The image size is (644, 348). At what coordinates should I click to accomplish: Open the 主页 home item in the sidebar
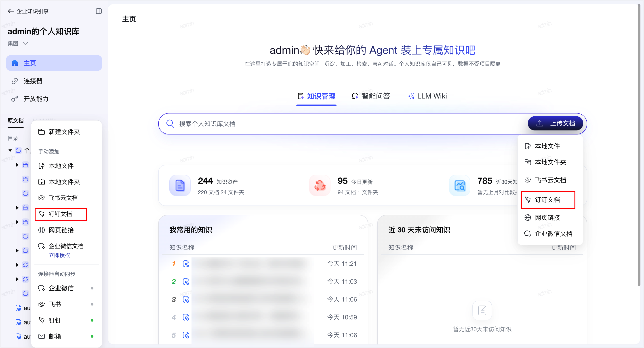[x=54, y=63]
